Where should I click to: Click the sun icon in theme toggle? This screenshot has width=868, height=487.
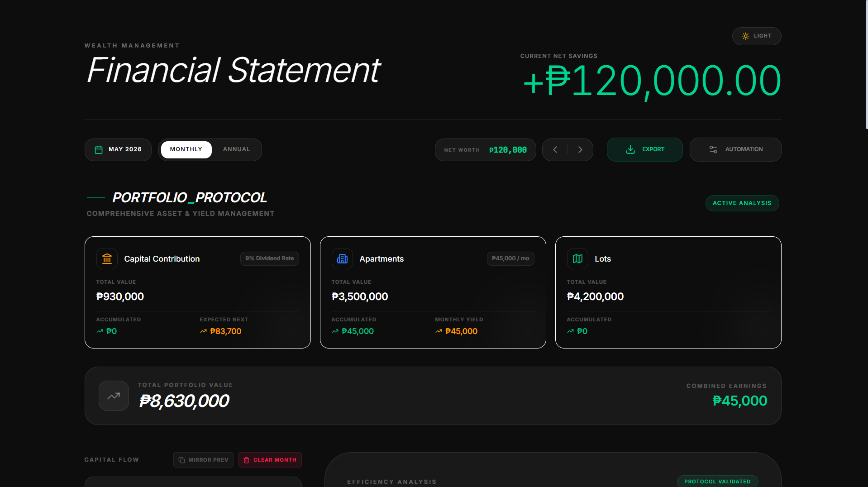745,36
